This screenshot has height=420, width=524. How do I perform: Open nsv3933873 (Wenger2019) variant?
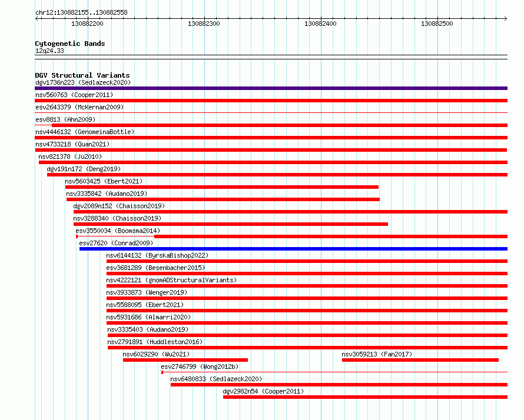pos(147,292)
